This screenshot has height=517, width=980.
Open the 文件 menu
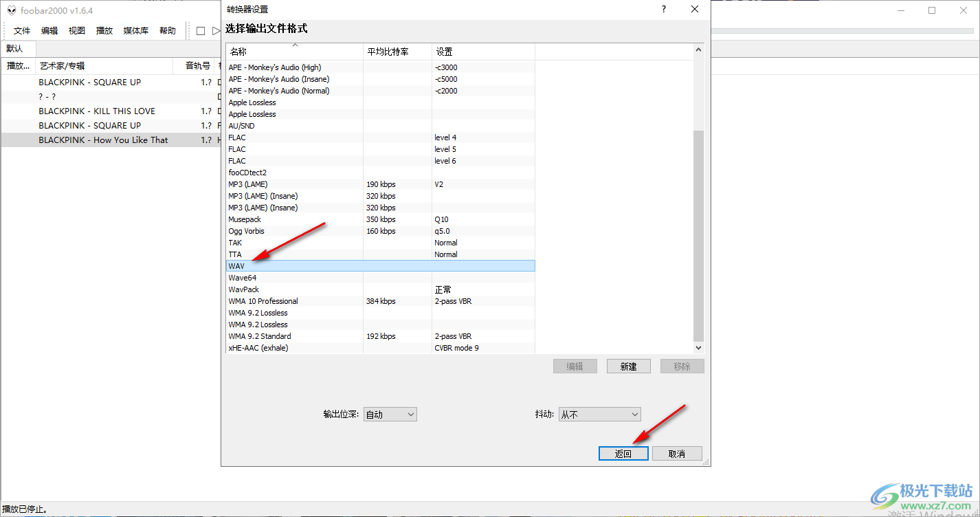22,31
